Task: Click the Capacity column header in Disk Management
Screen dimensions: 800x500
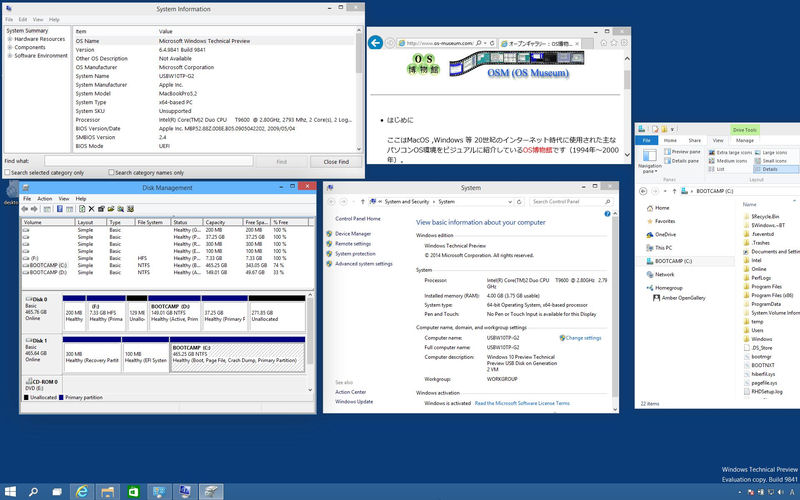Action: point(222,222)
